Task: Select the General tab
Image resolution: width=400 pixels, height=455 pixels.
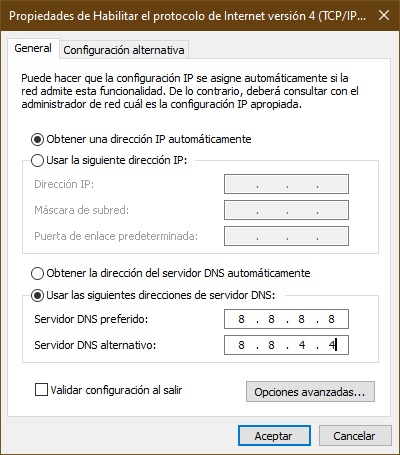Action: click(x=33, y=48)
